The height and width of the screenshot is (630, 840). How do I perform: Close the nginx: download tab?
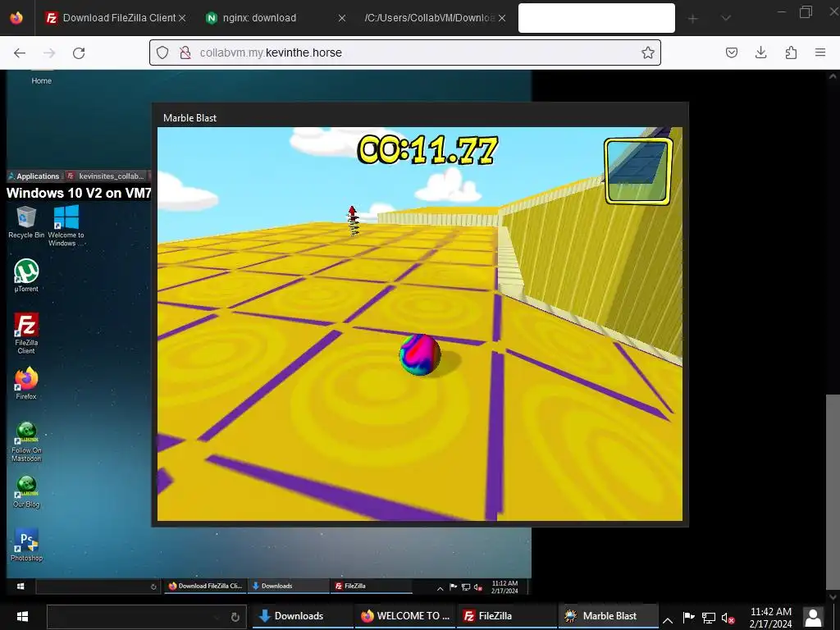pos(342,18)
